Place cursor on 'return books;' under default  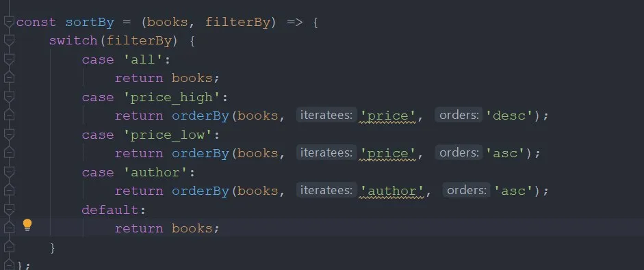coord(167,228)
